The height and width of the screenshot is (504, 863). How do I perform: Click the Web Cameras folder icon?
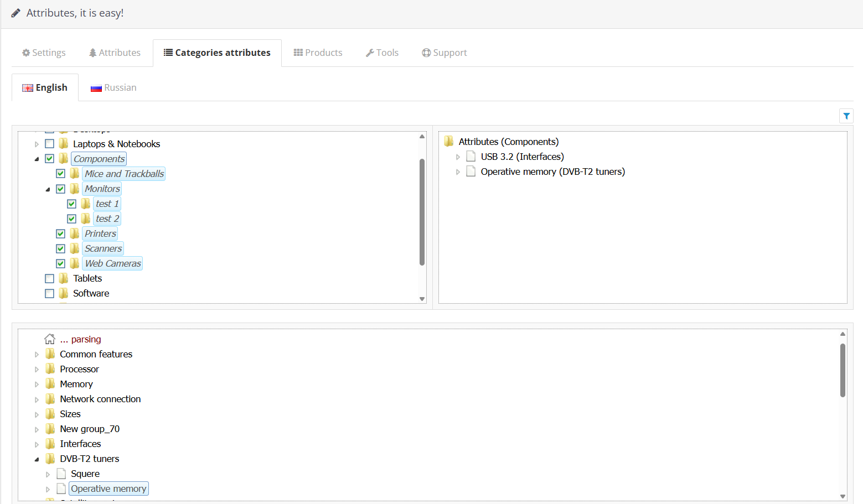pyautogui.click(x=75, y=263)
